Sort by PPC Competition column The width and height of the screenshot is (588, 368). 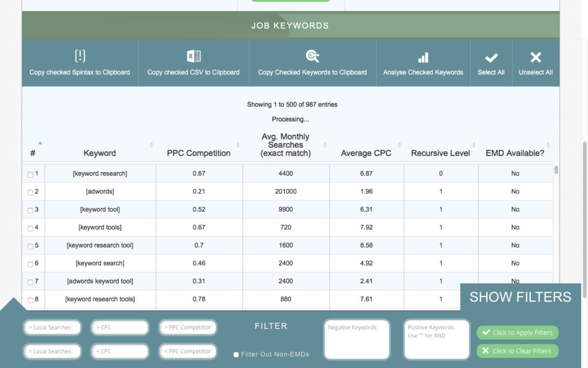point(238,144)
